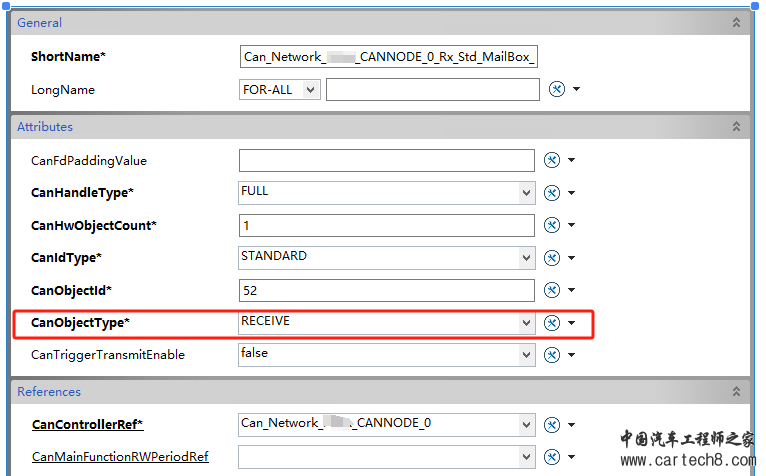This screenshot has height=476, width=766.
Task: Click the tools icon beside CanObjectId
Action: 551,291
